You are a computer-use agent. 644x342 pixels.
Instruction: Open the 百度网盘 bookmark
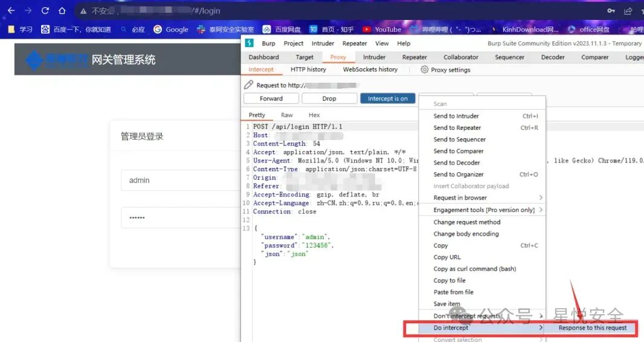coord(282,29)
